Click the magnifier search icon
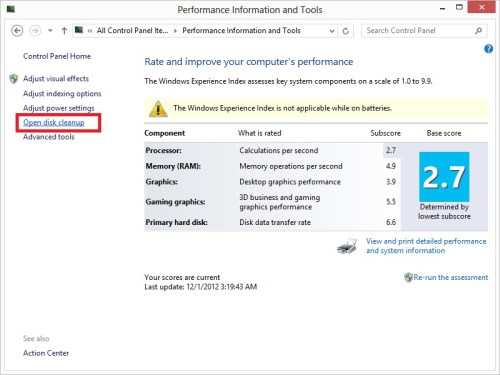This screenshot has height=375, width=500. (478, 31)
